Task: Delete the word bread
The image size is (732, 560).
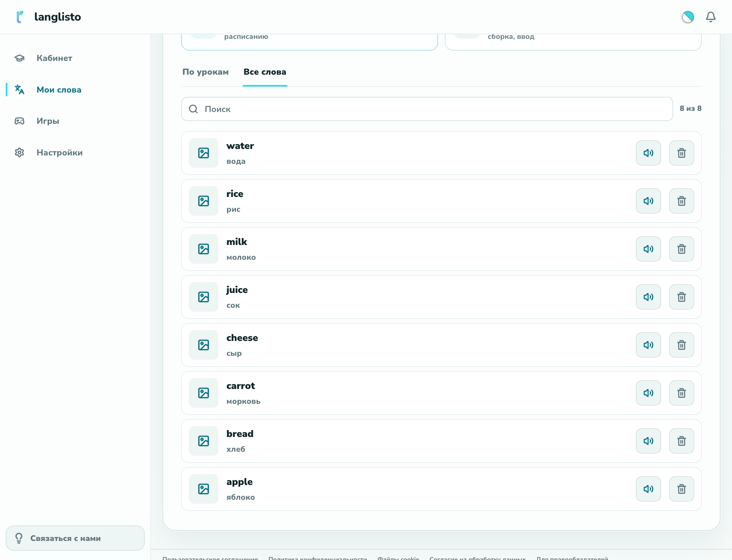Action: pos(681,441)
